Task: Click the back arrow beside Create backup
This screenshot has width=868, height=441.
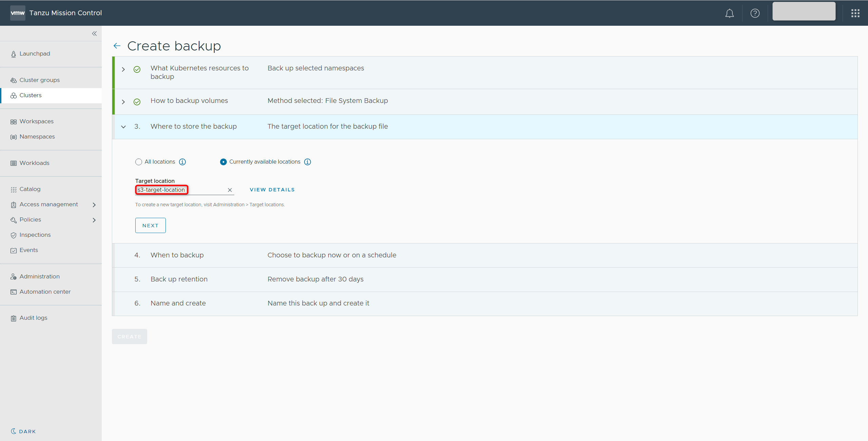Action: pyautogui.click(x=117, y=46)
